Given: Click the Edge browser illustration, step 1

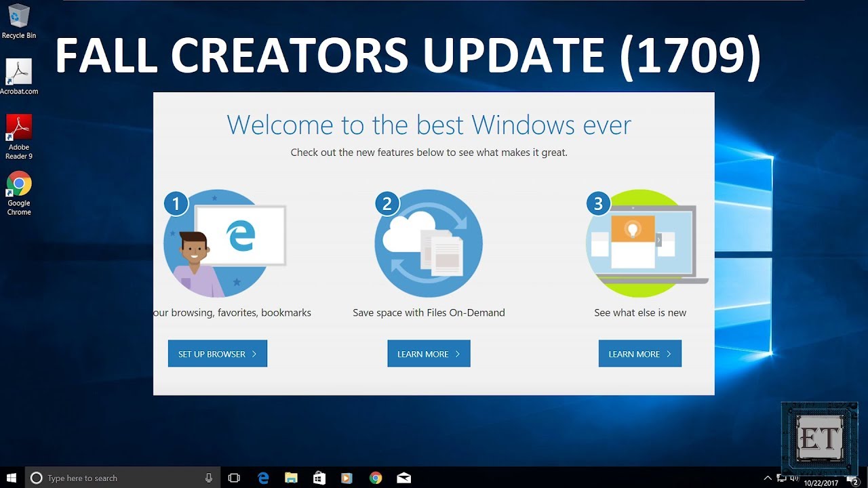Looking at the screenshot, I should pyautogui.click(x=224, y=243).
